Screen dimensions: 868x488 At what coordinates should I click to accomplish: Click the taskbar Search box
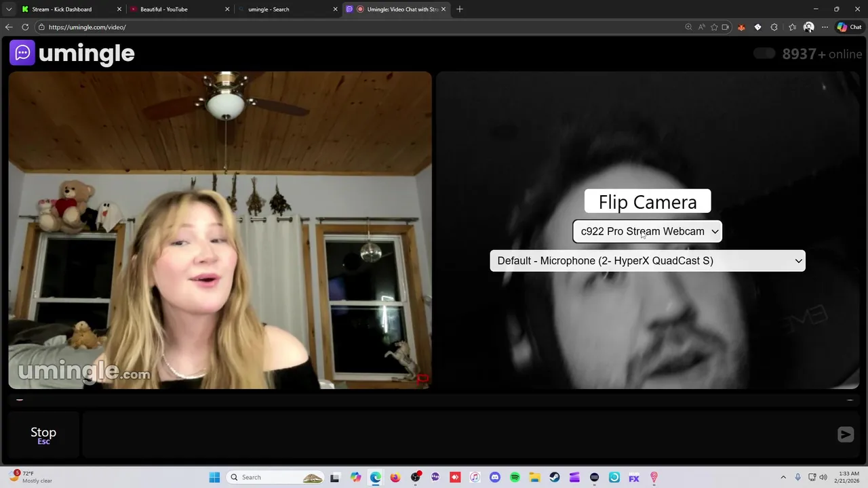coord(275,477)
